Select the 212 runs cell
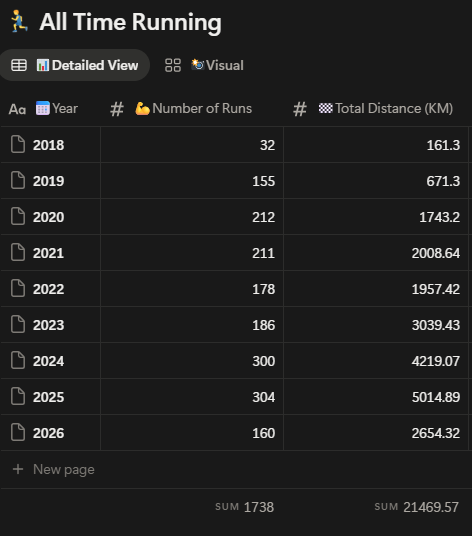This screenshot has height=536, width=472. (192, 217)
